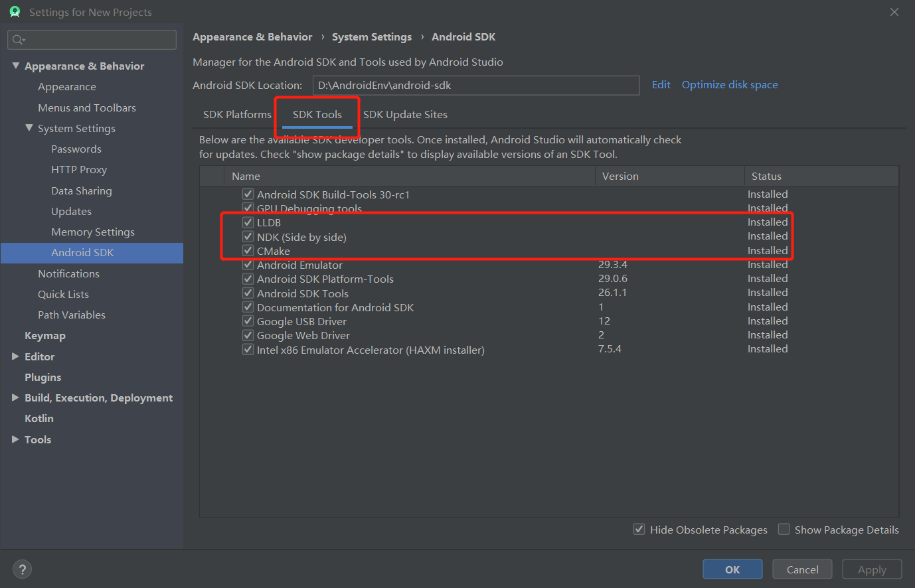Focus the settings search field
The width and height of the screenshot is (915, 588).
[x=92, y=40]
